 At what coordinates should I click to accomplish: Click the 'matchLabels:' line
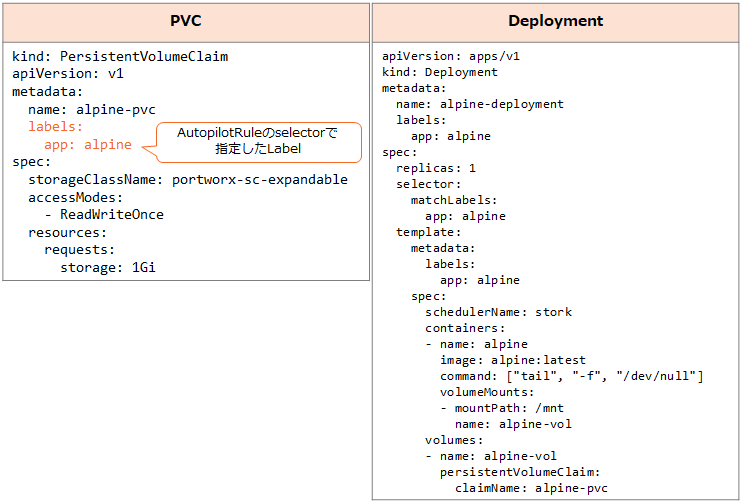point(454,200)
